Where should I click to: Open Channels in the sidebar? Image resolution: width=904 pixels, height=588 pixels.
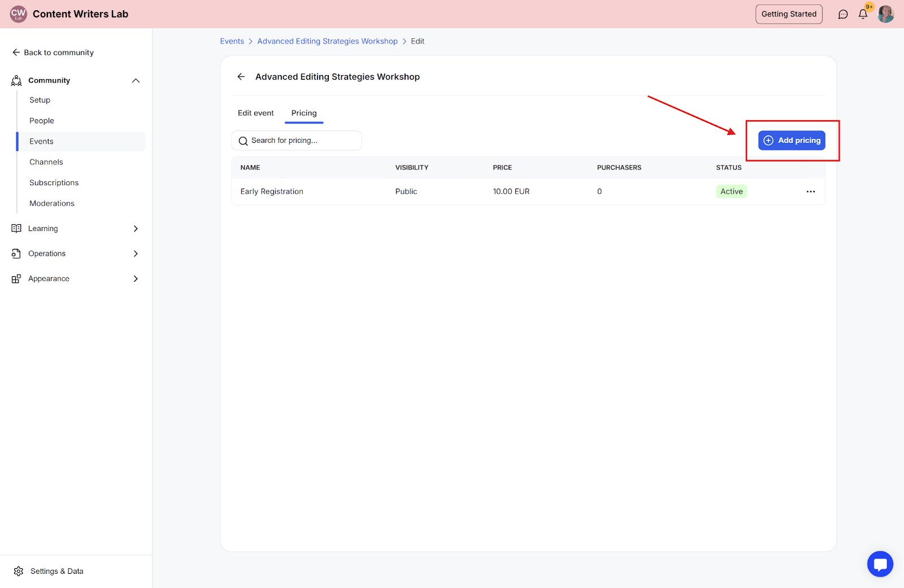pyautogui.click(x=46, y=162)
